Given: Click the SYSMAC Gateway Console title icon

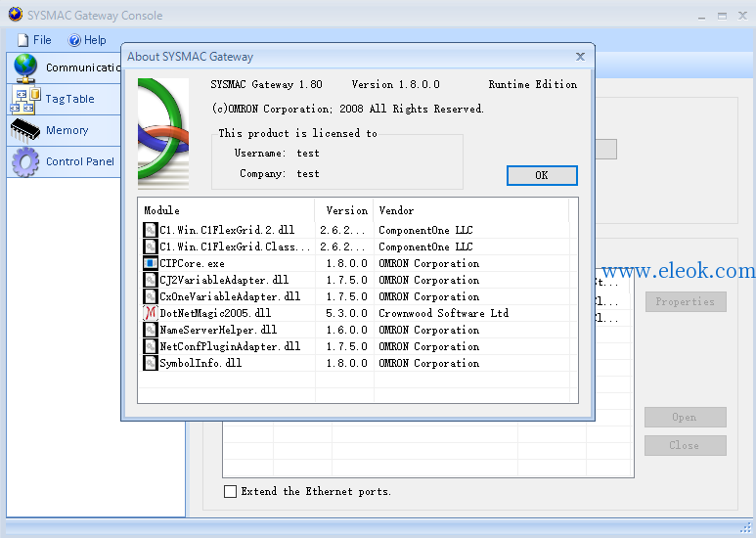Looking at the screenshot, I should pos(16,14).
